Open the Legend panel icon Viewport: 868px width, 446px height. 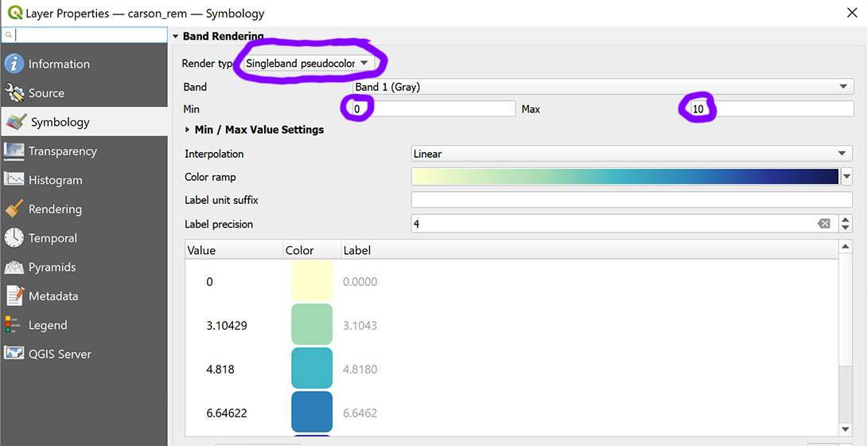(12, 325)
